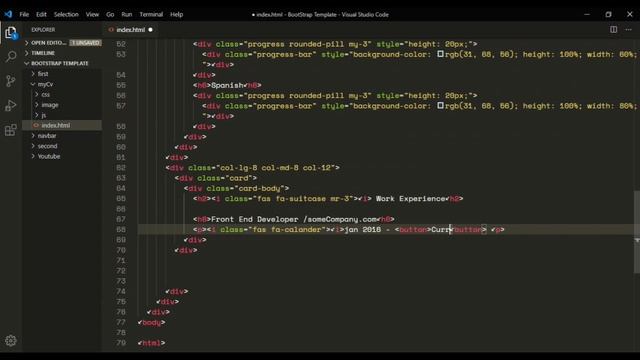Click the rgb color swatch on line 57
Screen dimensions: 640x360
pyautogui.click(x=440, y=105)
